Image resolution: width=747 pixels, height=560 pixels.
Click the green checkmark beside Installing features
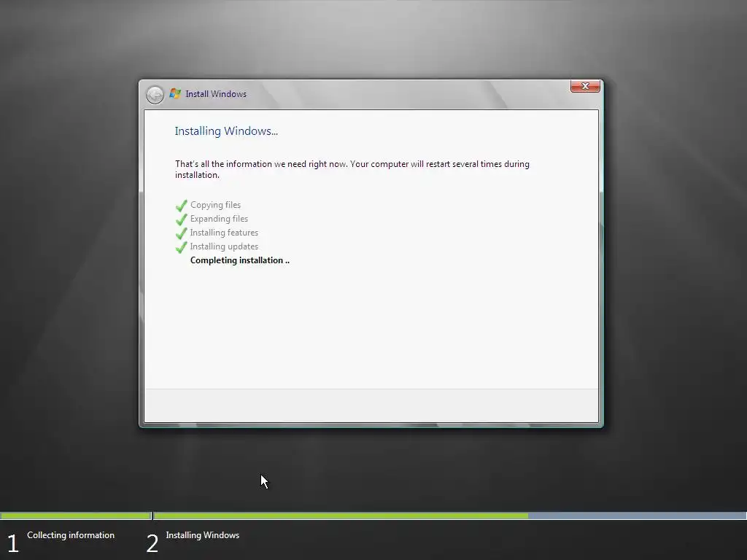click(182, 233)
